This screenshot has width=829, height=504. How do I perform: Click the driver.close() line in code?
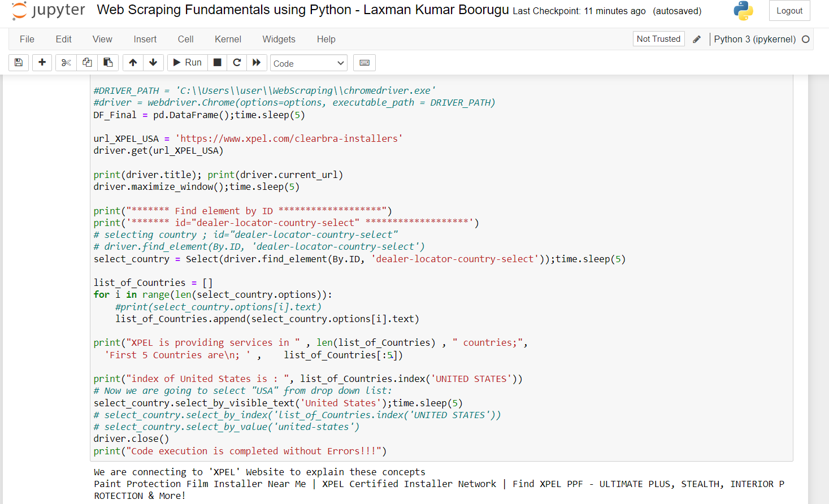click(131, 438)
